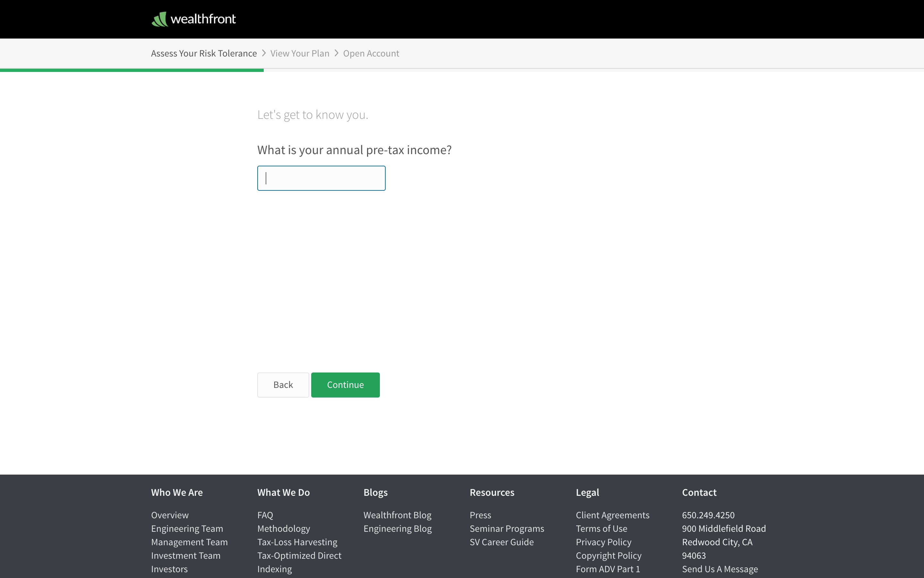Visit the Wealthfront Blog link
Screen dimensions: 924x578
(398, 515)
